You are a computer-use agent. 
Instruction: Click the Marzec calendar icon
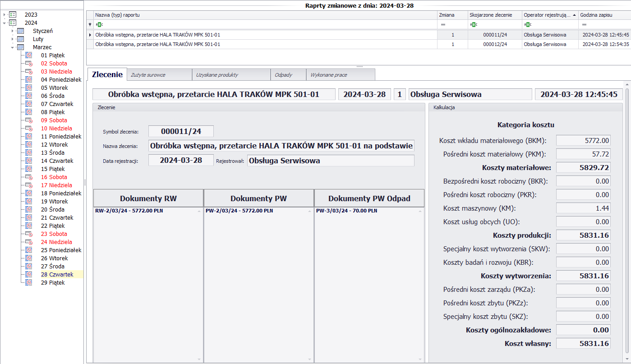[x=21, y=47]
